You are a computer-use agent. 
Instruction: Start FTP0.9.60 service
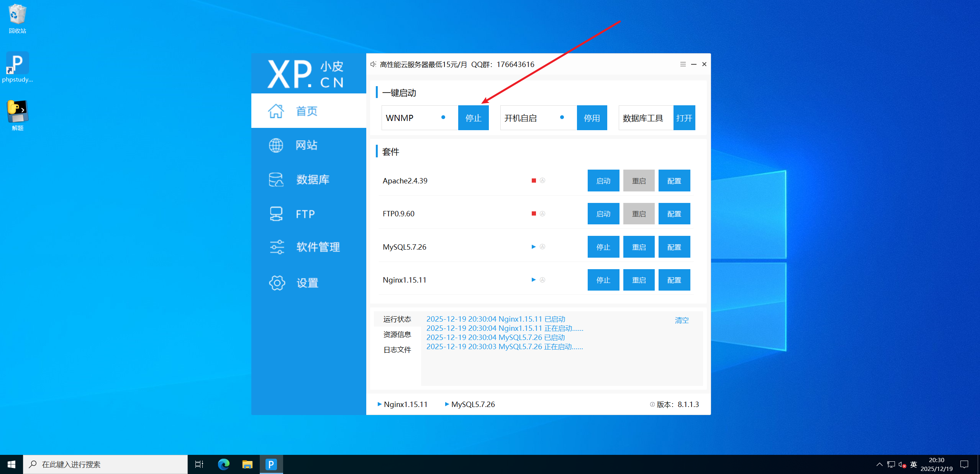pyautogui.click(x=603, y=214)
